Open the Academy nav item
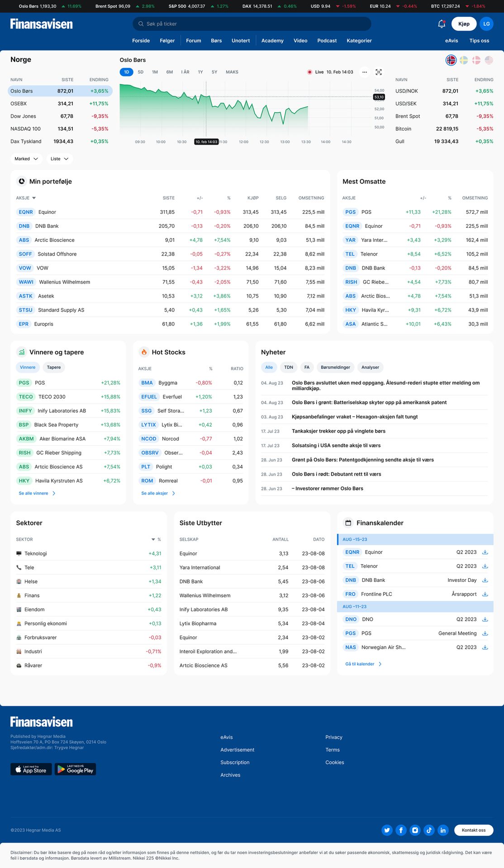The height and width of the screenshot is (868, 504). pos(272,41)
